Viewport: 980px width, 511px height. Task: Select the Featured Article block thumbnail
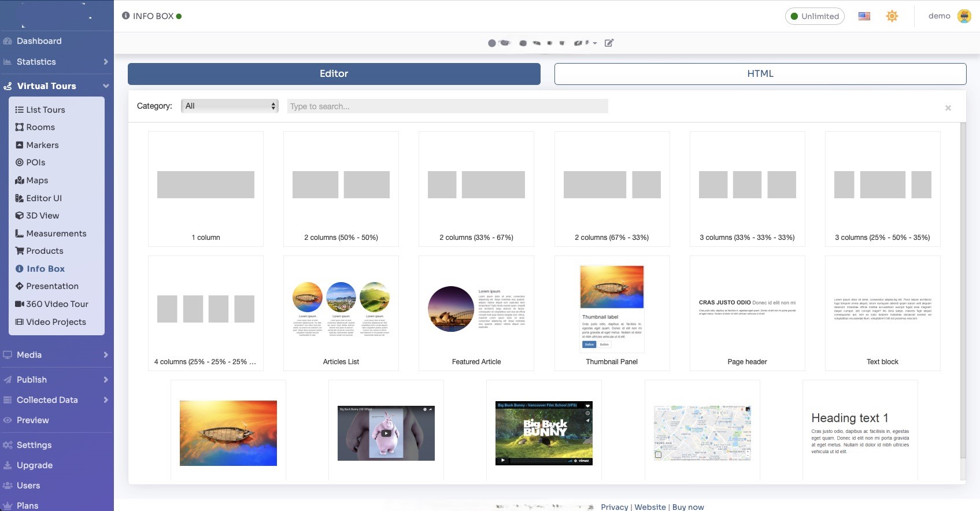tap(476, 313)
